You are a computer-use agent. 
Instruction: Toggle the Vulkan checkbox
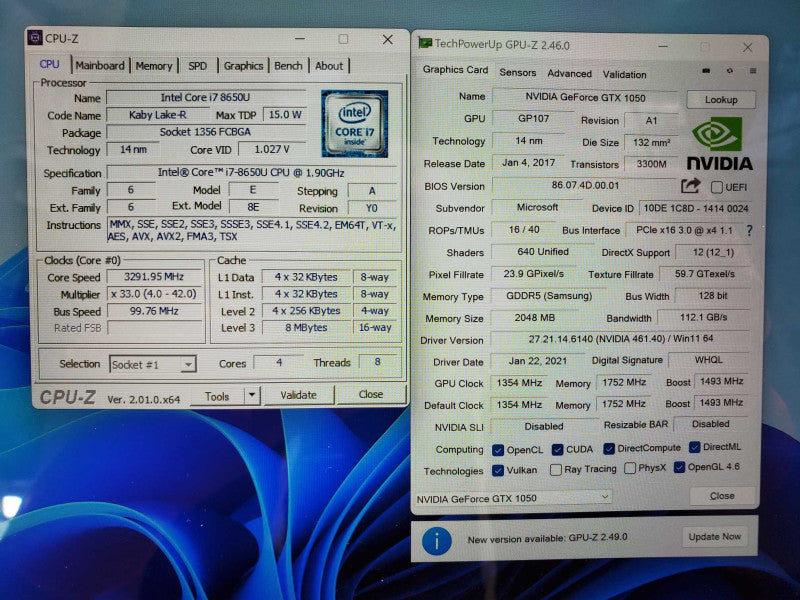[498, 470]
